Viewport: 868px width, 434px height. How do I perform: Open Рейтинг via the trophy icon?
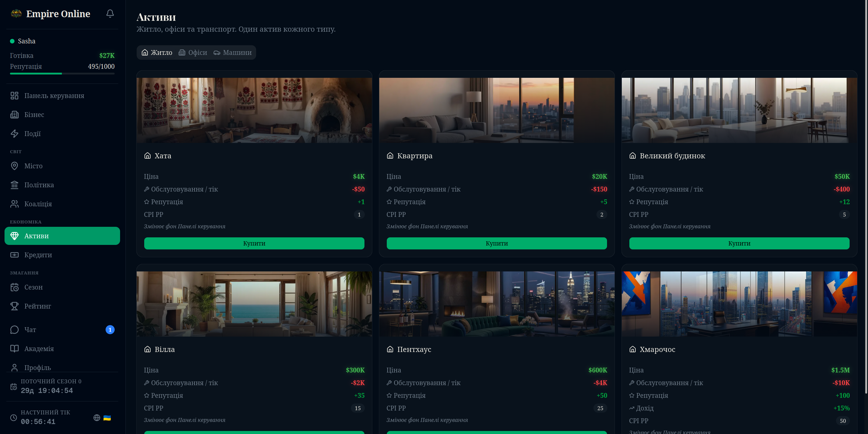14,306
